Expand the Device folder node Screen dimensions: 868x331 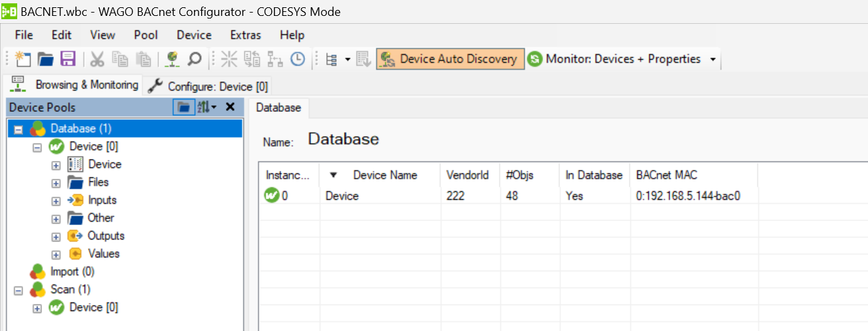click(x=56, y=165)
